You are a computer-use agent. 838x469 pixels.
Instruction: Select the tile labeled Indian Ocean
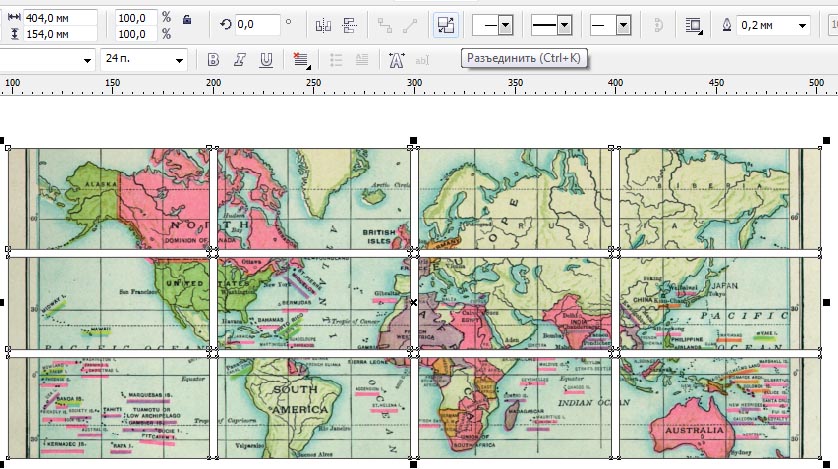click(515, 408)
